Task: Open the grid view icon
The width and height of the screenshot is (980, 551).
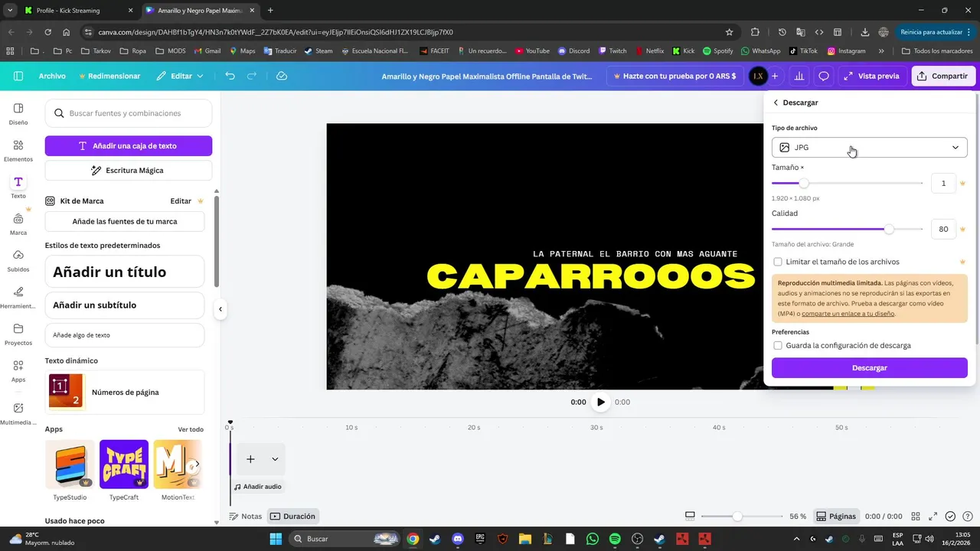Action: point(915,517)
